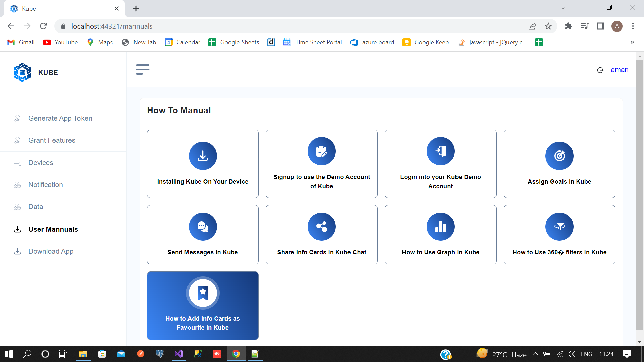This screenshot has width=644, height=362.
Task: Open a new browser tab with the plus button
Action: point(136,9)
